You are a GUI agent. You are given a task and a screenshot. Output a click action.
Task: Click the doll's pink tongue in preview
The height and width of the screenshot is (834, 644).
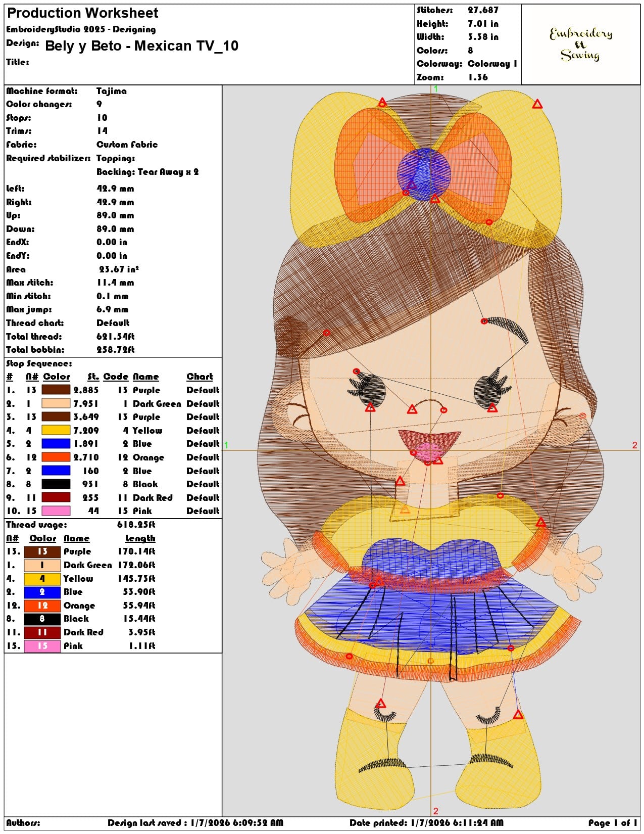428,452
